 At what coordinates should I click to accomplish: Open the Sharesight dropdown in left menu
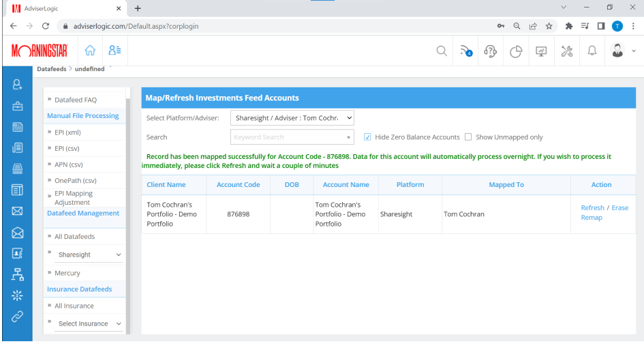pos(89,255)
